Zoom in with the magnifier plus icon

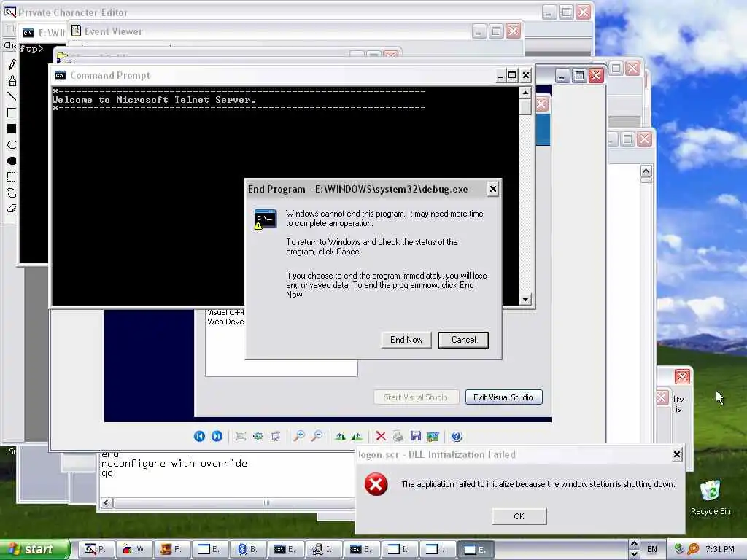[x=299, y=436]
